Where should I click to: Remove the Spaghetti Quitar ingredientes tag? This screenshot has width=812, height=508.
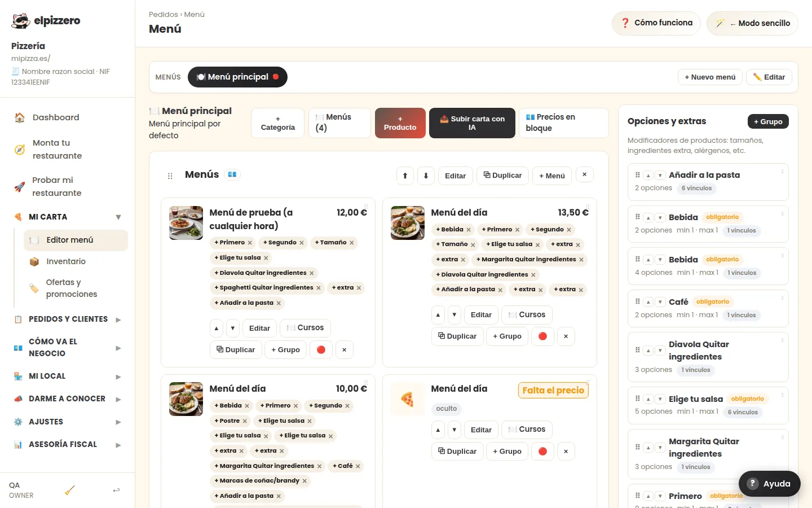(319, 288)
